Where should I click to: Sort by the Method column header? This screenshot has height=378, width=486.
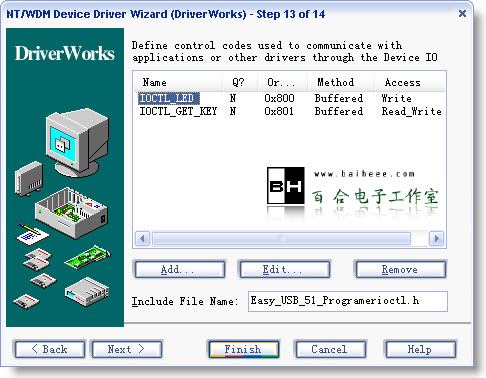tap(341, 82)
